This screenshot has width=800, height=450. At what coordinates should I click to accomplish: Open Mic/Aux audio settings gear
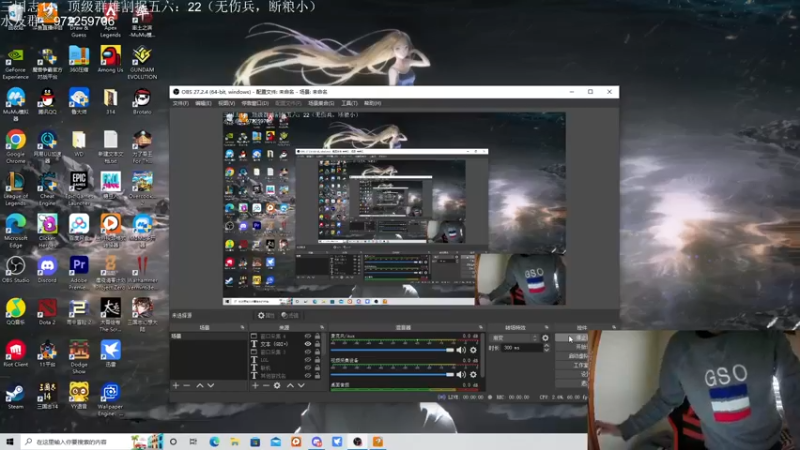pos(473,350)
